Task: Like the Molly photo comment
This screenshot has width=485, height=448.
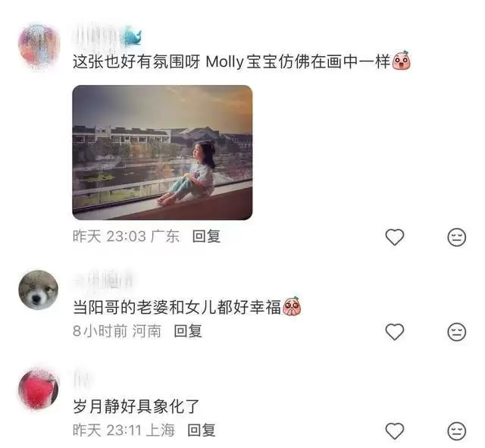Action: [395, 237]
